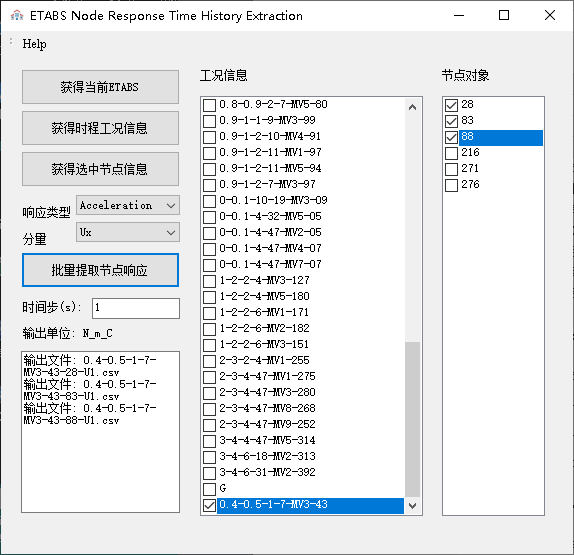Click 批量提取节点响应 button

pos(100,270)
